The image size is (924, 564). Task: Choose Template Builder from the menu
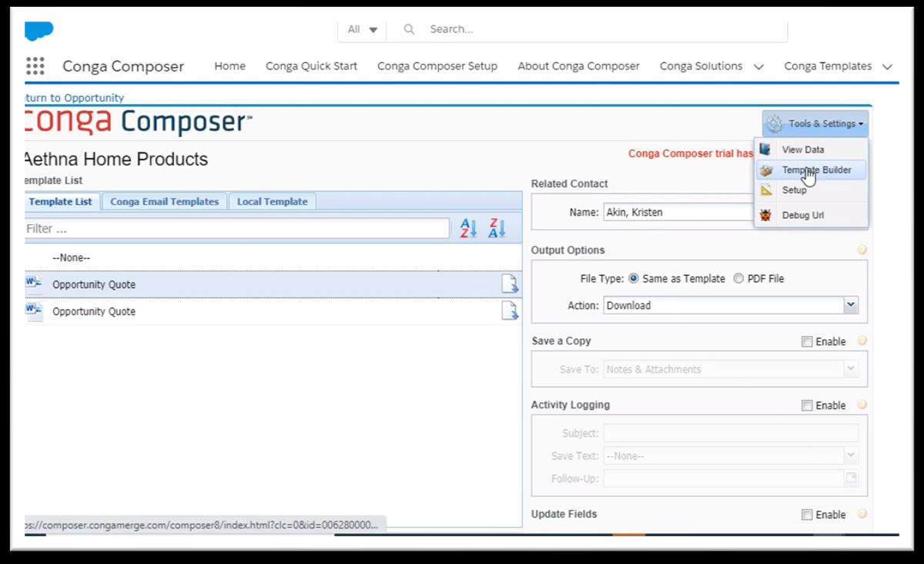811,170
